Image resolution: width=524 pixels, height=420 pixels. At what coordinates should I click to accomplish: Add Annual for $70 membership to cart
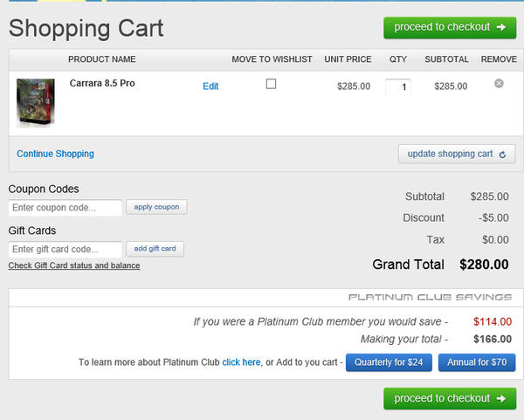click(477, 362)
